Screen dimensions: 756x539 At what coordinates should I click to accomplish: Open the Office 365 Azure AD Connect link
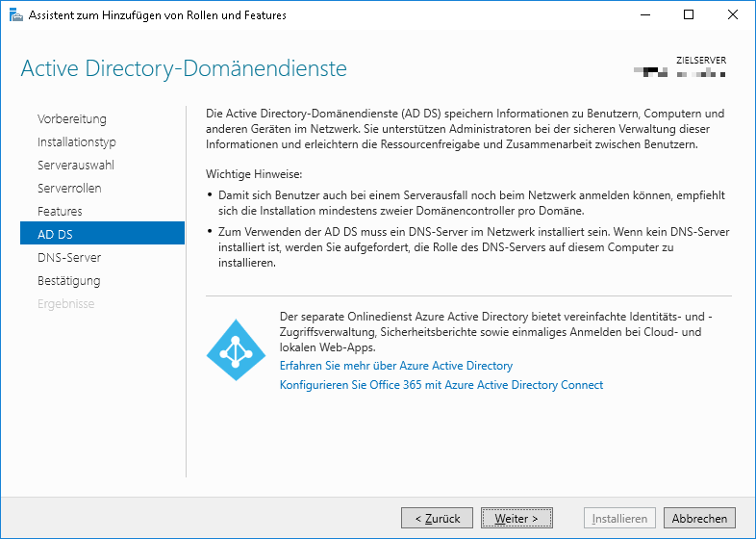441,385
